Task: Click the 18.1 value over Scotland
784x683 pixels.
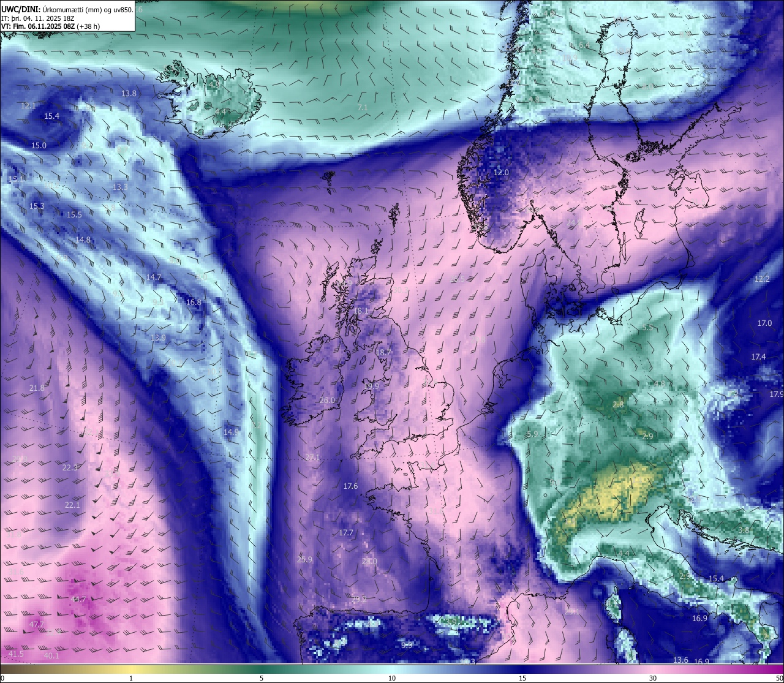Action: [x=361, y=311]
